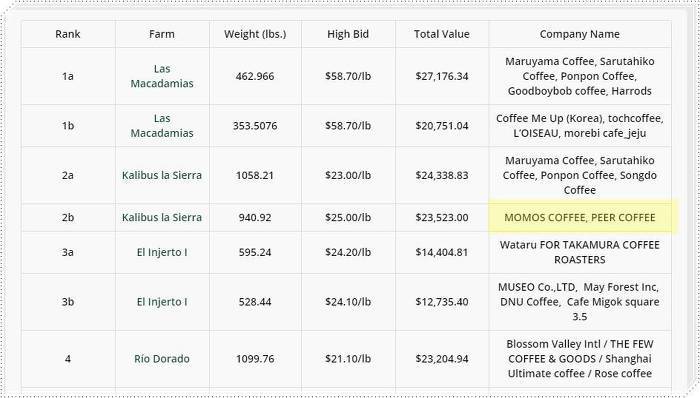Click the Farm column header
This screenshot has height=398, width=700.
point(162,34)
